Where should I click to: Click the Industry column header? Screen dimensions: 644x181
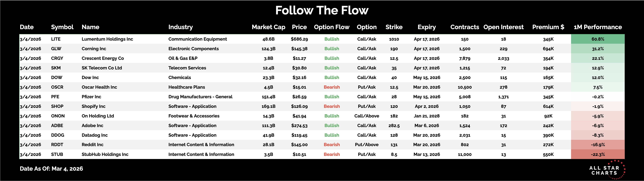[x=180, y=27]
